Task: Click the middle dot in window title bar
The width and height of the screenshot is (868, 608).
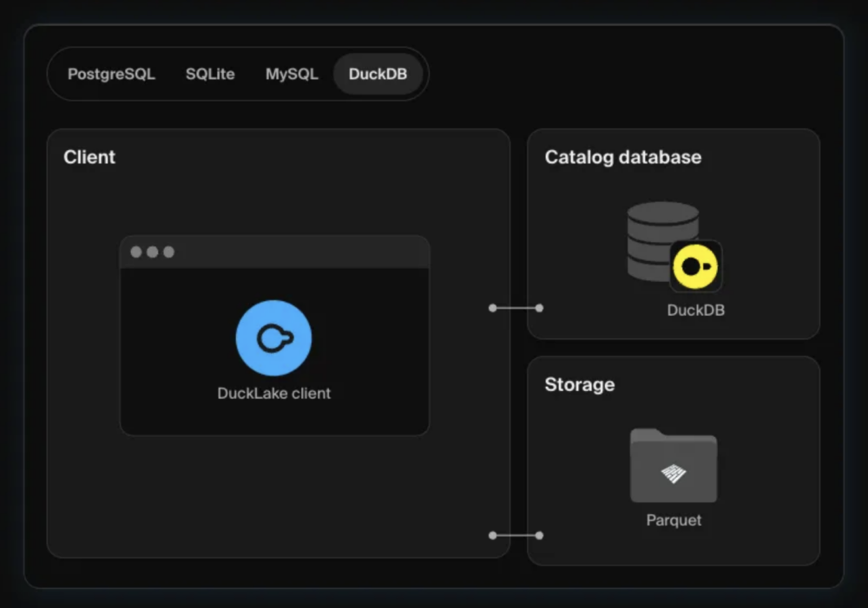Action: click(x=153, y=252)
